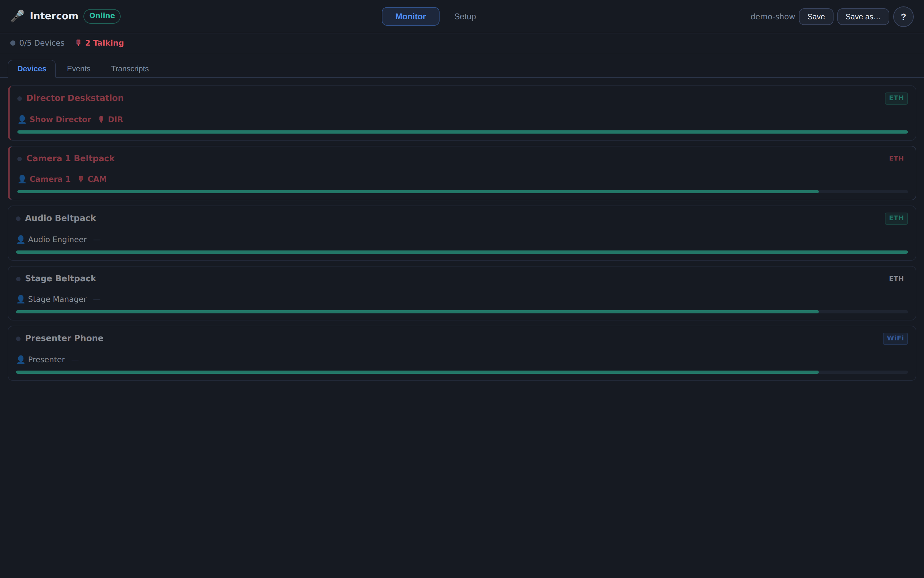Image resolution: width=924 pixels, height=578 pixels.
Task: Click the Online status badge
Action: pos(102,16)
